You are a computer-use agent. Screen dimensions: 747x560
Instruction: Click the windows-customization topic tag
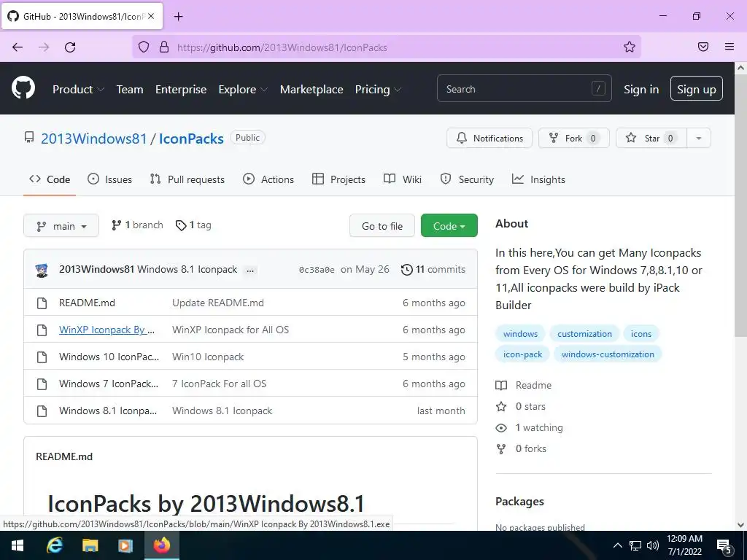coord(608,354)
